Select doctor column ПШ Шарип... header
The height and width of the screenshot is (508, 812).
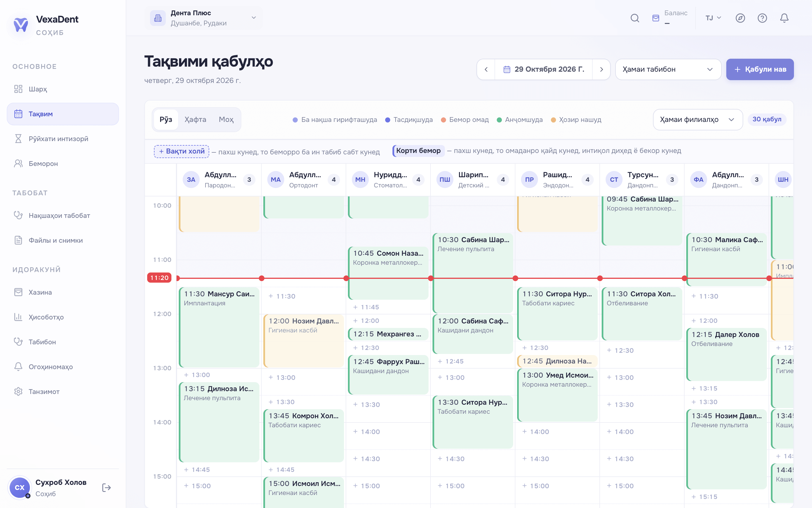(x=473, y=180)
